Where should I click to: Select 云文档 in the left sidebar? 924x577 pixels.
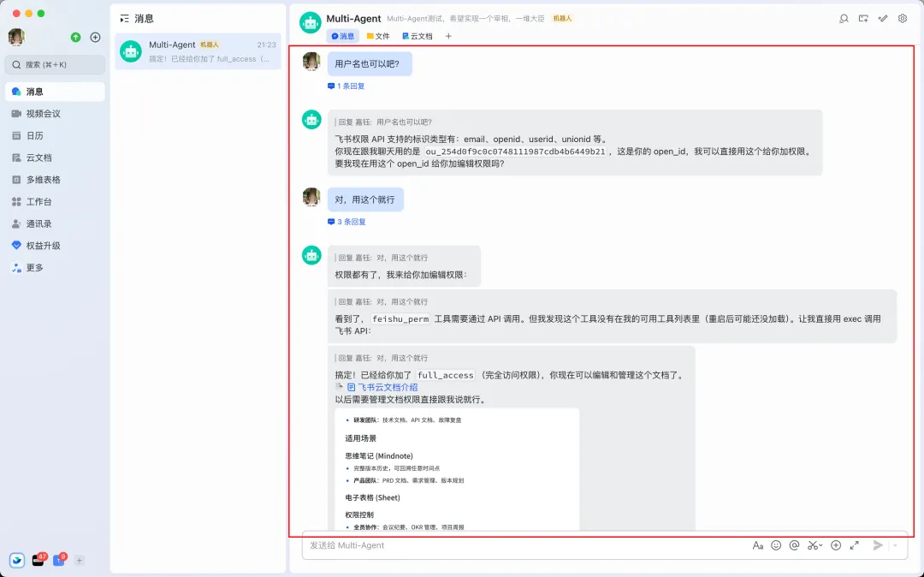tap(55, 158)
